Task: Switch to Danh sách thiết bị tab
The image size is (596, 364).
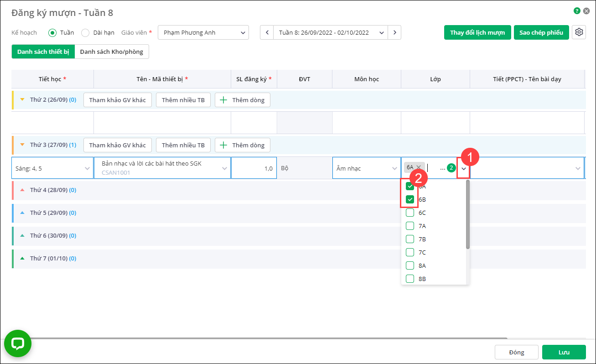Action: 43,52
